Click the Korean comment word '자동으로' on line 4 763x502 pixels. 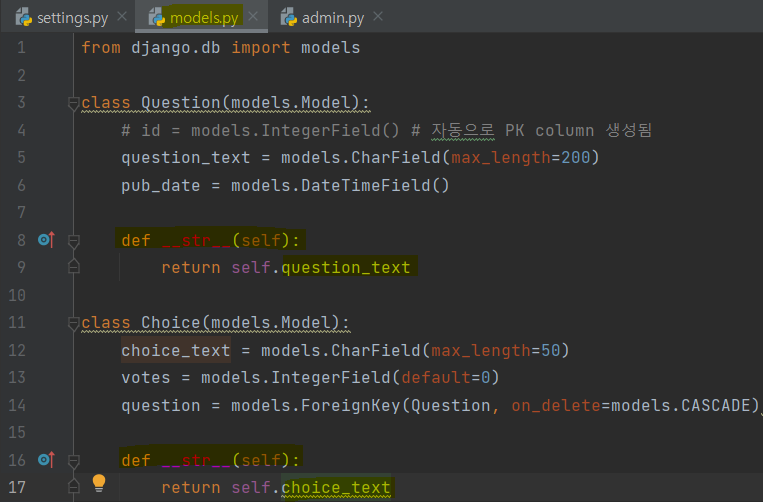point(462,130)
